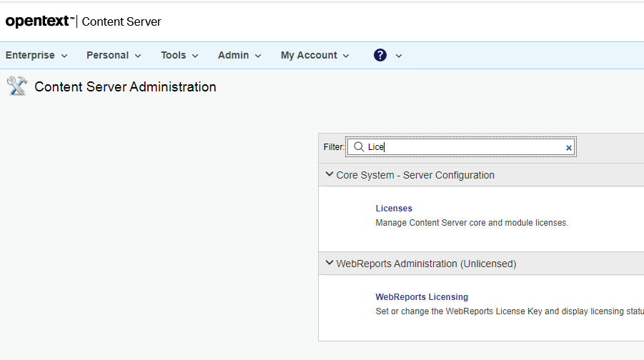This screenshot has height=360, width=644.
Task: Open the WebReports Licensing link
Action: click(x=422, y=296)
